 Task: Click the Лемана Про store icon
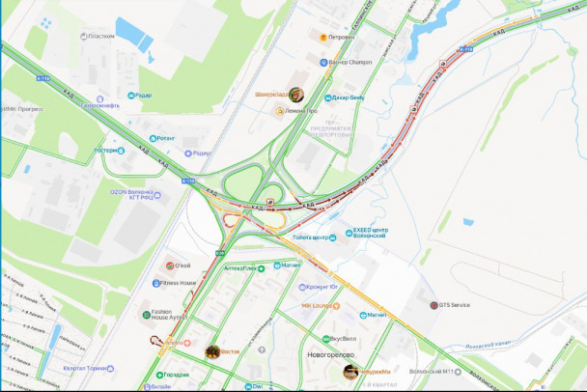point(280,111)
